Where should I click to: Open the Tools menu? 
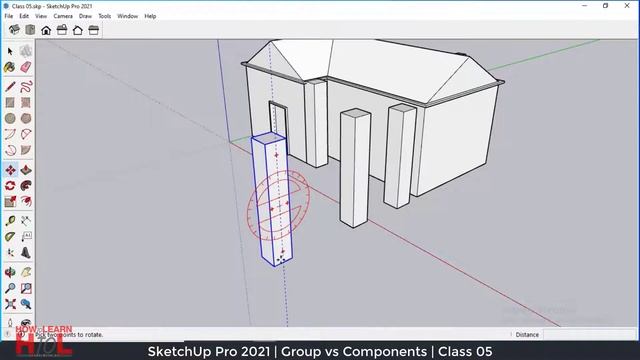coord(104,16)
